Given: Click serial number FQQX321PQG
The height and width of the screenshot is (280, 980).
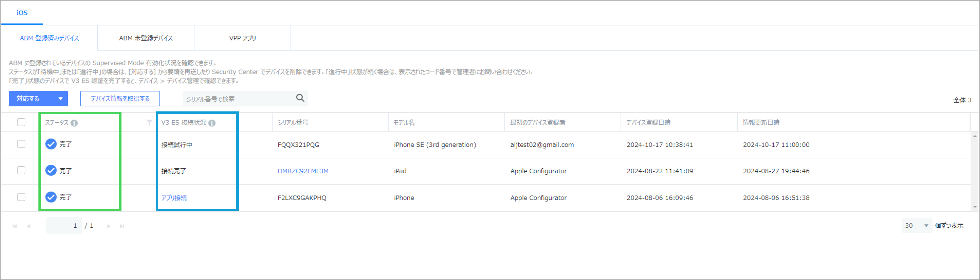Looking at the screenshot, I should (298, 145).
